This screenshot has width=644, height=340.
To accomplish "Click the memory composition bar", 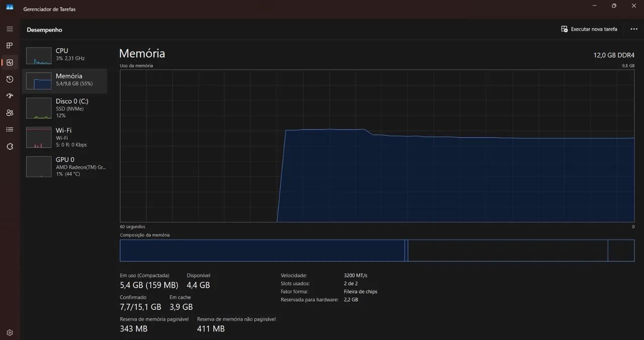I will point(377,250).
